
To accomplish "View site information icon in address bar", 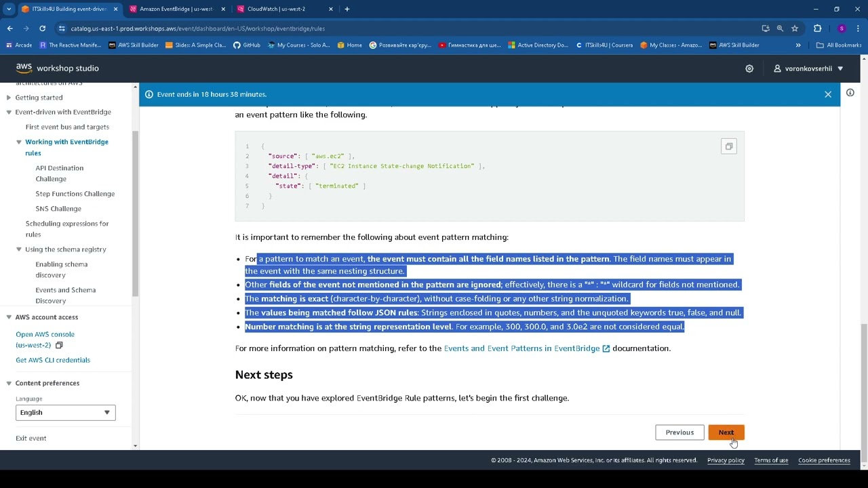I will tap(62, 28).
